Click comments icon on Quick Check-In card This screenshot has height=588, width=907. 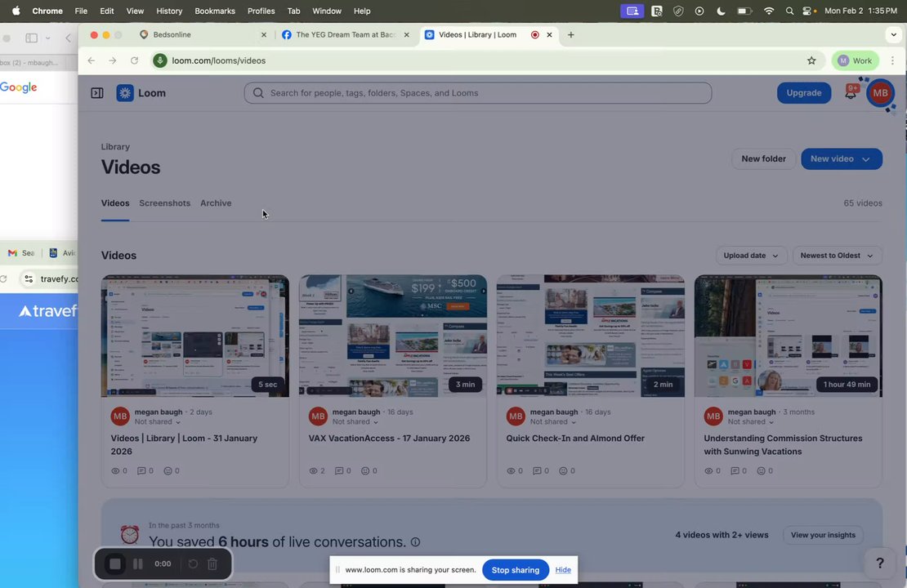pyautogui.click(x=537, y=470)
